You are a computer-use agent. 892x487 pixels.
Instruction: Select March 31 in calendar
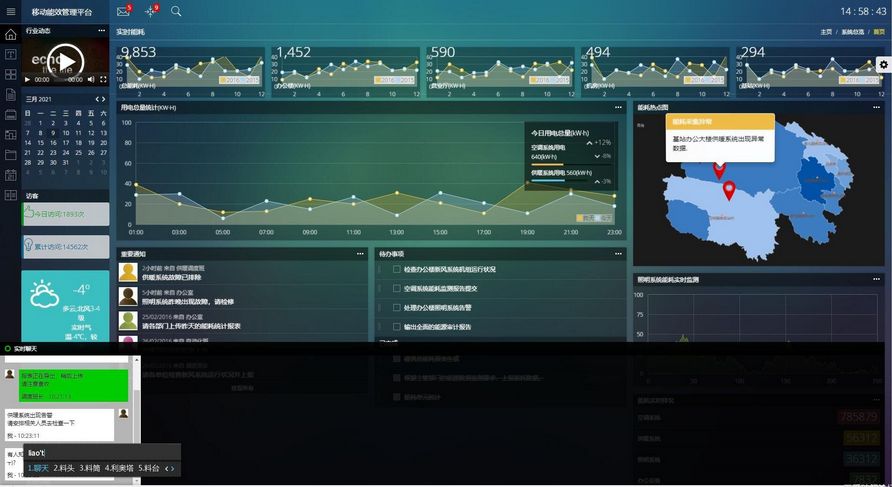(x=66, y=162)
